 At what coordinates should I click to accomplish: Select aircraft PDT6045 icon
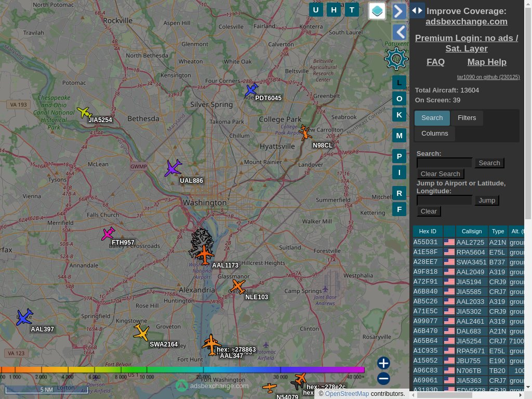(x=251, y=90)
